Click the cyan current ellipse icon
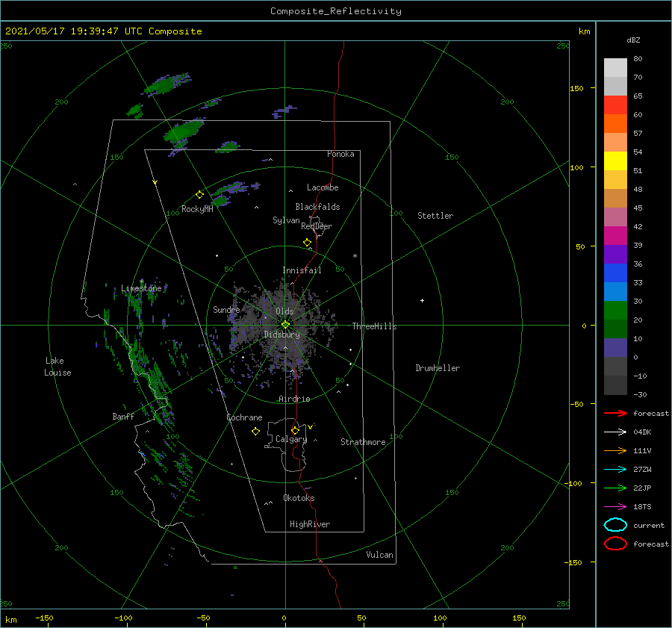The width and height of the screenshot is (672, 628). click(615, 525)
